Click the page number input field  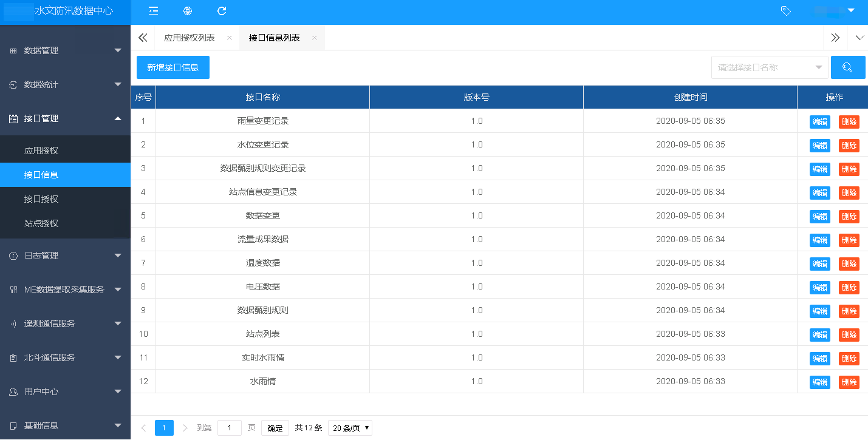click(229, 428)
